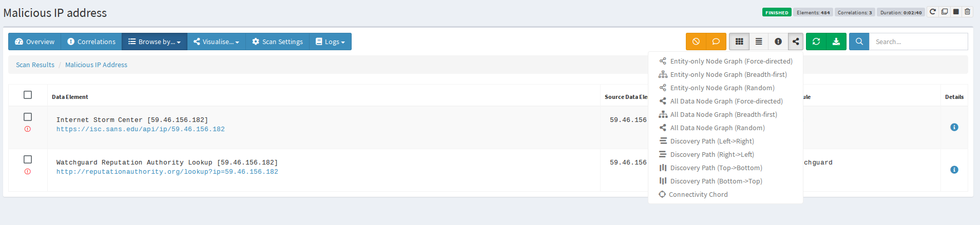Click the green download icon

pyautogui.click(x=836, y=42)
